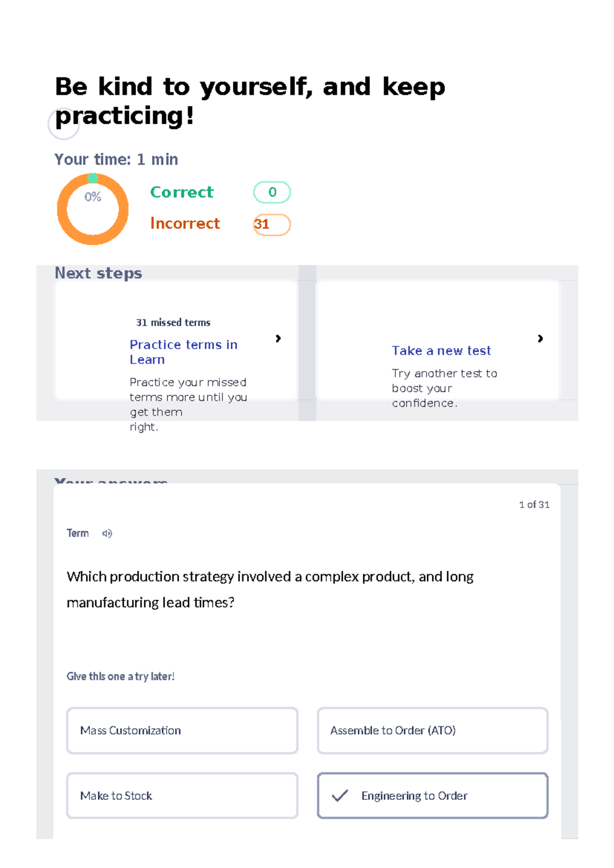Click the 1 of 31 question counter

(534, 505)
